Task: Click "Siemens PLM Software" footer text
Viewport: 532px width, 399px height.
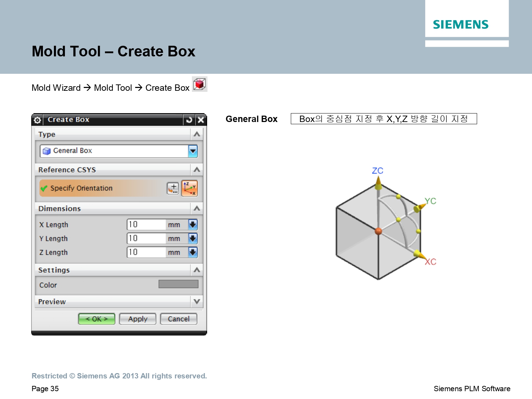Action: click(x=472, y=389)
